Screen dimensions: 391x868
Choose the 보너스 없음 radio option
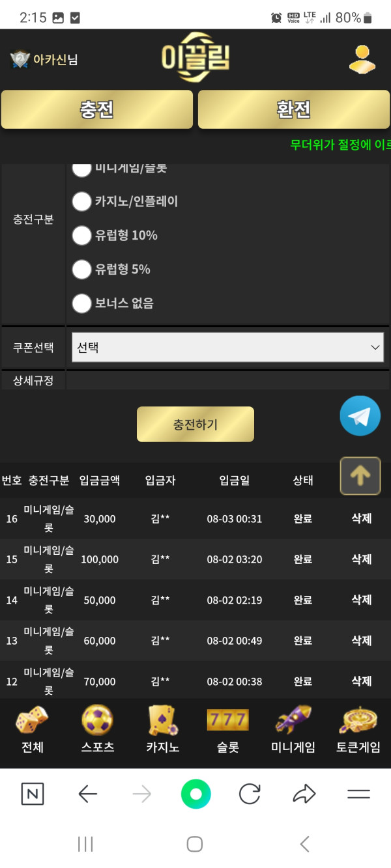81,303
